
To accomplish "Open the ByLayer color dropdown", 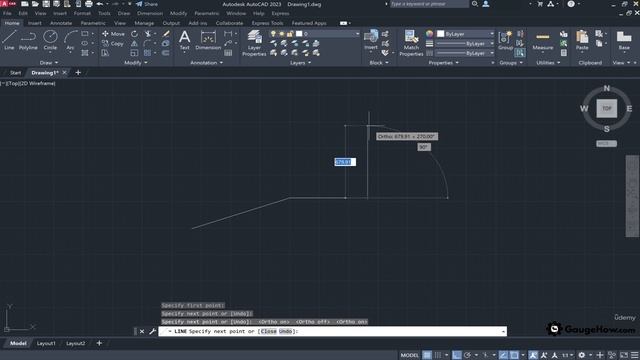I will pyautogui.click(x=466, y=34).
